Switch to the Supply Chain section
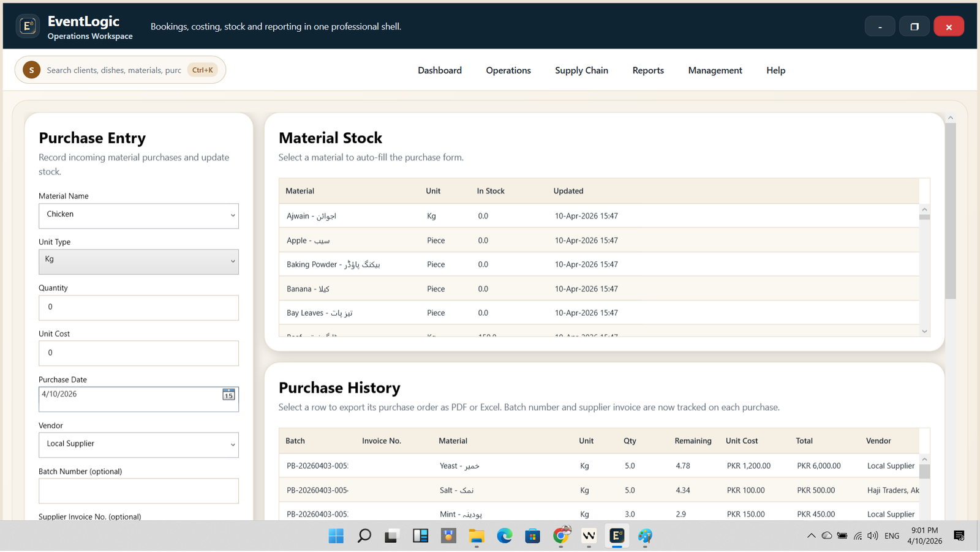 [x=581, y=70]
